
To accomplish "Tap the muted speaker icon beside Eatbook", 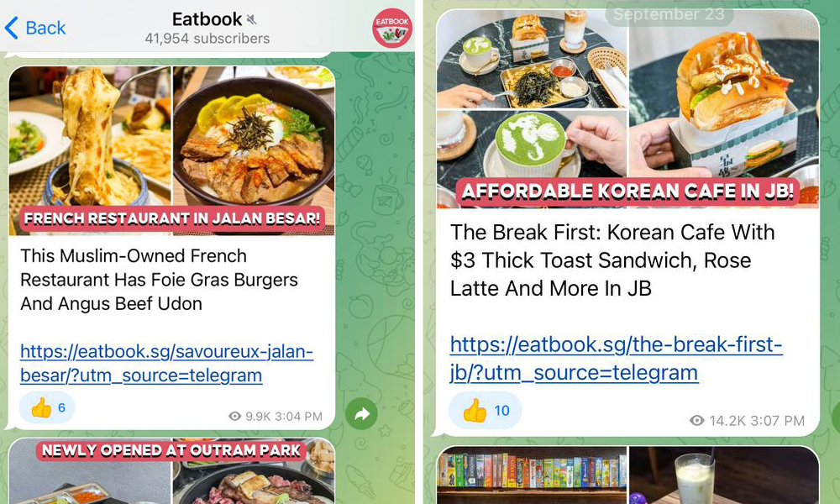I will click(252, 20).
